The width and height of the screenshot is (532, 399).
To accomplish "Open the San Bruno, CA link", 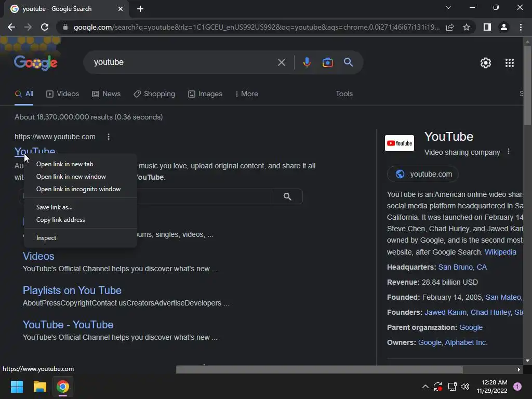I will click(x=462, y=267).
